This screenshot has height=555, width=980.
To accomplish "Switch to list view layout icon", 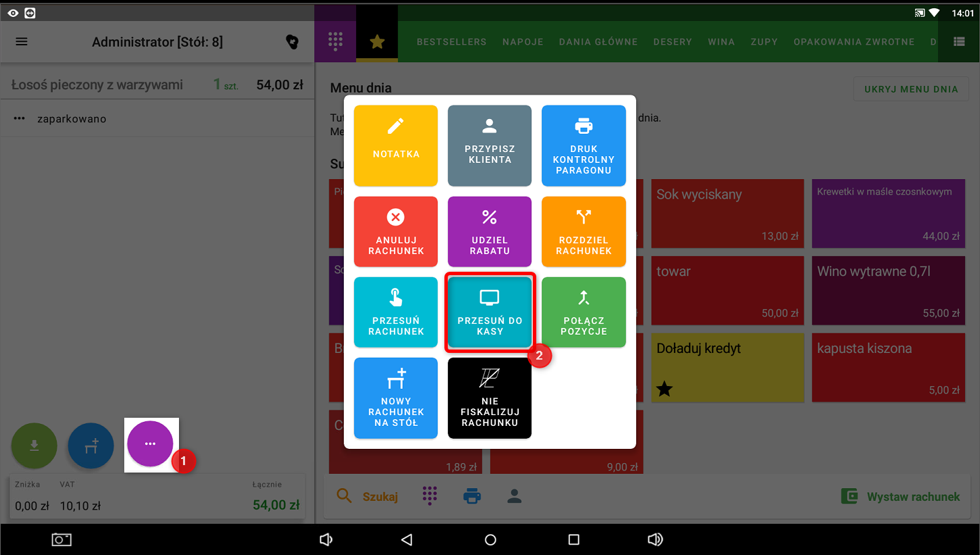I will point(958,42).
